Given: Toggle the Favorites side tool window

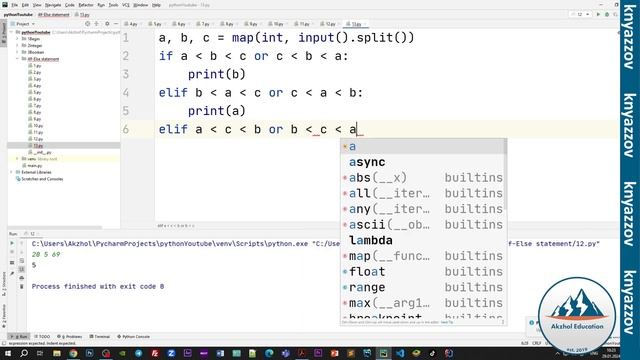Looking at the screenshot, I should (x=4, y=316).
